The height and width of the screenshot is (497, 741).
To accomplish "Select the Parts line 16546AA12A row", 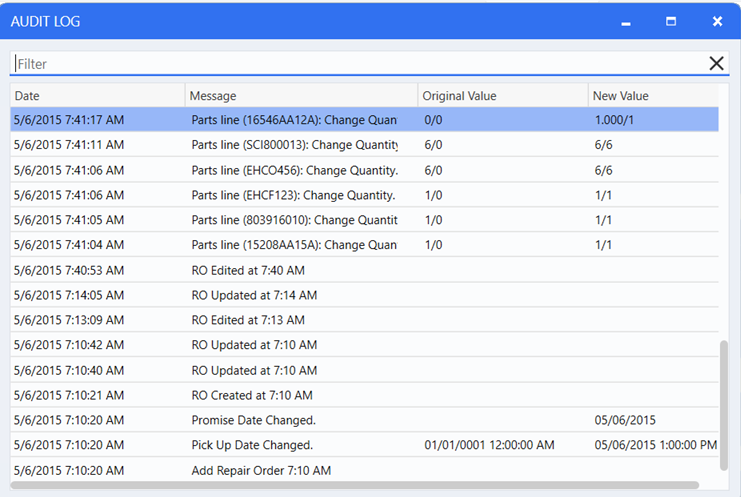I will pos(294,120).
